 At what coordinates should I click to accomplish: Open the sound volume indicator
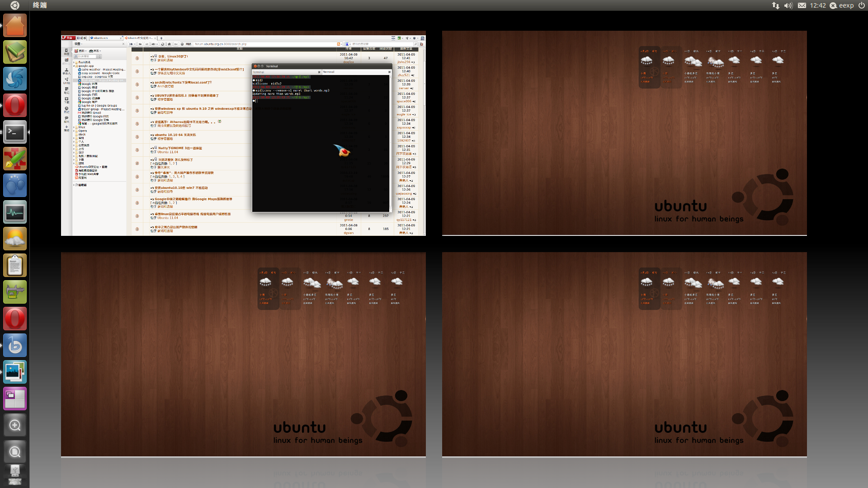(x=788, y=5)
